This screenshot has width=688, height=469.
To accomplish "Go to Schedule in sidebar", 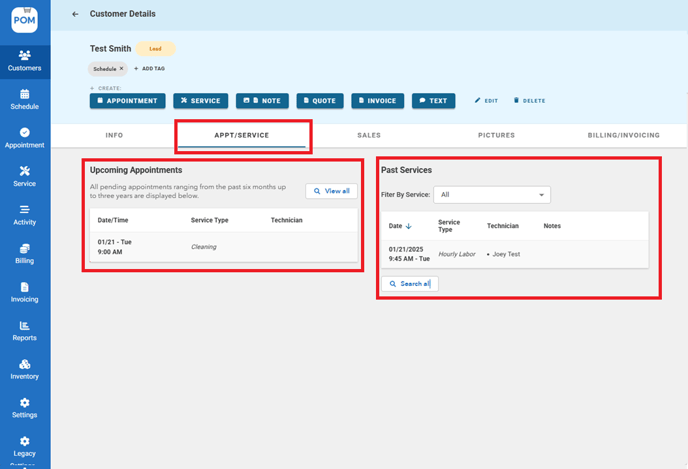I will pyautogui.click(x=24, y=99).
